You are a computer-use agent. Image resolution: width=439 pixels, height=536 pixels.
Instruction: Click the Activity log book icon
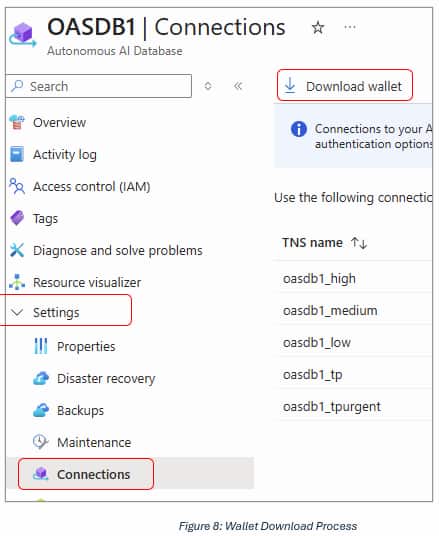[x=17, y=154]
